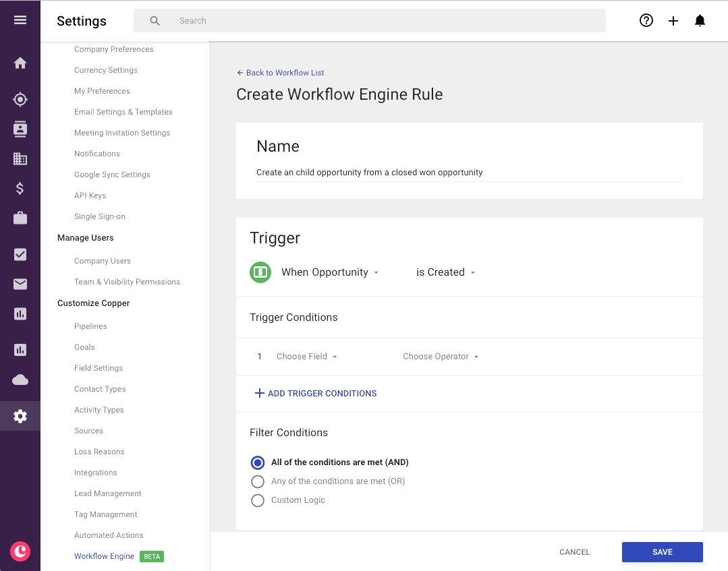Open Goals settings
The width and height of the screenshot is (728, 571).
click(84, 347)
